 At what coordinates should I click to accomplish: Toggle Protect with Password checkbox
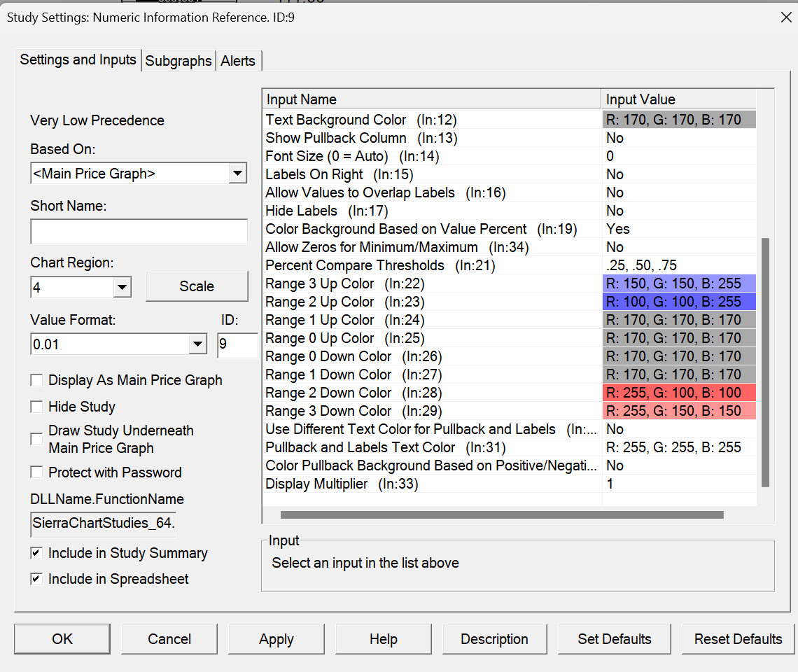36,472
